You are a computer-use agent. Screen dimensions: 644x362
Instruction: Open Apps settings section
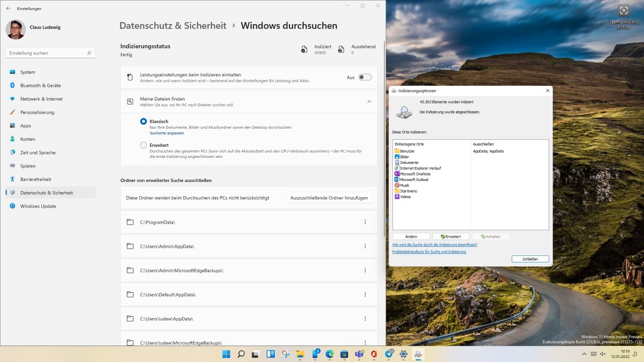(x=50, y=126)
